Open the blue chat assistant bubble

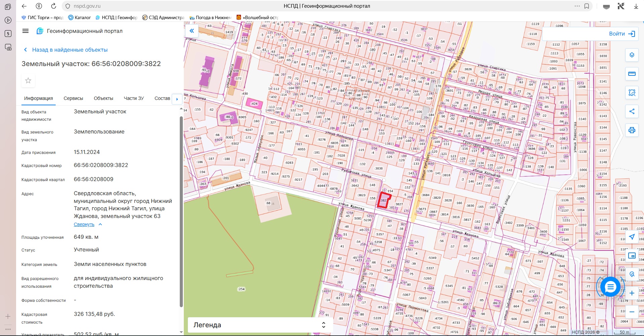point(610,287)
